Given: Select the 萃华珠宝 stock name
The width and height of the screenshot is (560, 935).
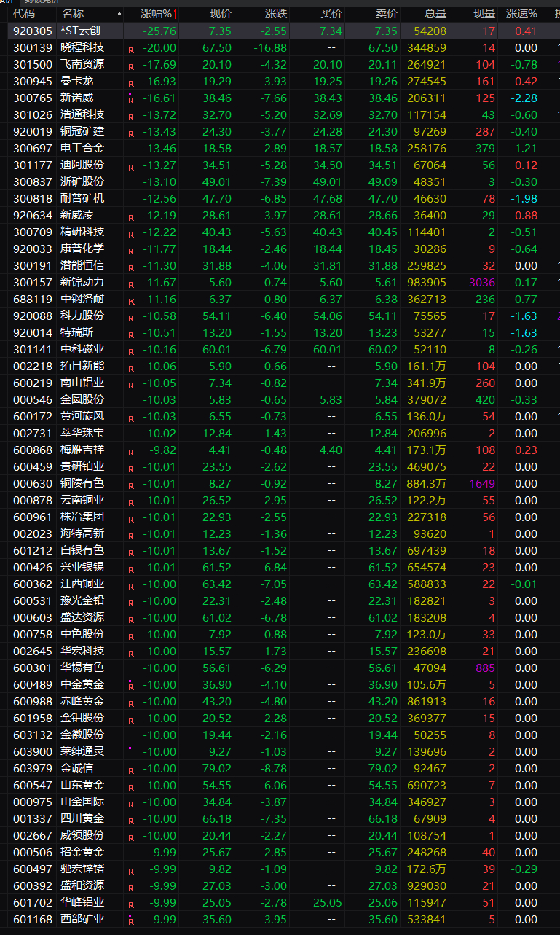Looking at the screenshot, I should coord(82,433).
